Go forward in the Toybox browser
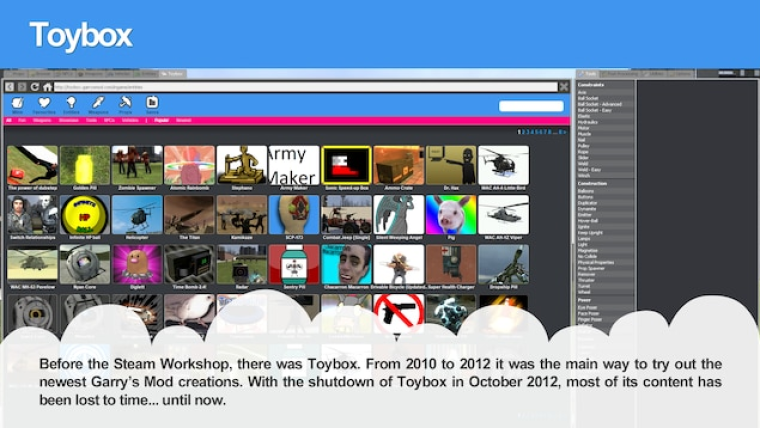This screenshot has height=428, width=760. [22, 87]
